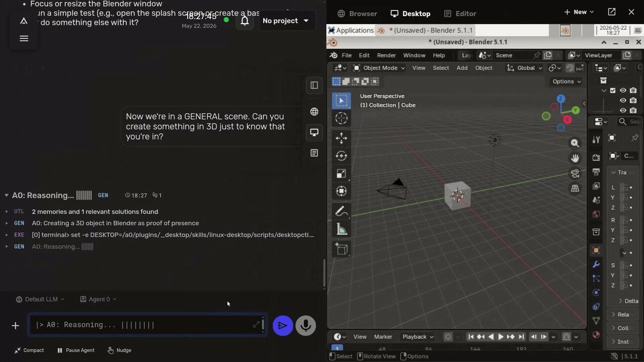Expand the Delta Transform panel
The width and height of the screenshot is (644, 362).
(x=628, y=301)
